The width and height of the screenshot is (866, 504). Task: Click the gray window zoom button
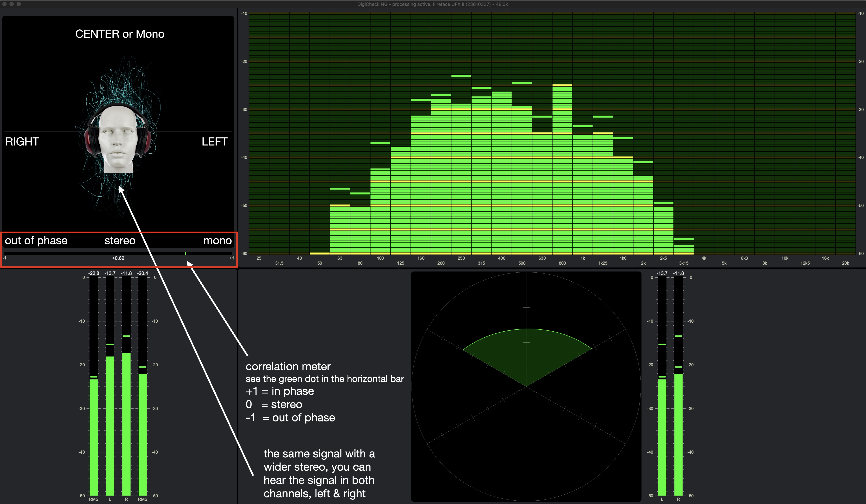(19, 4)
